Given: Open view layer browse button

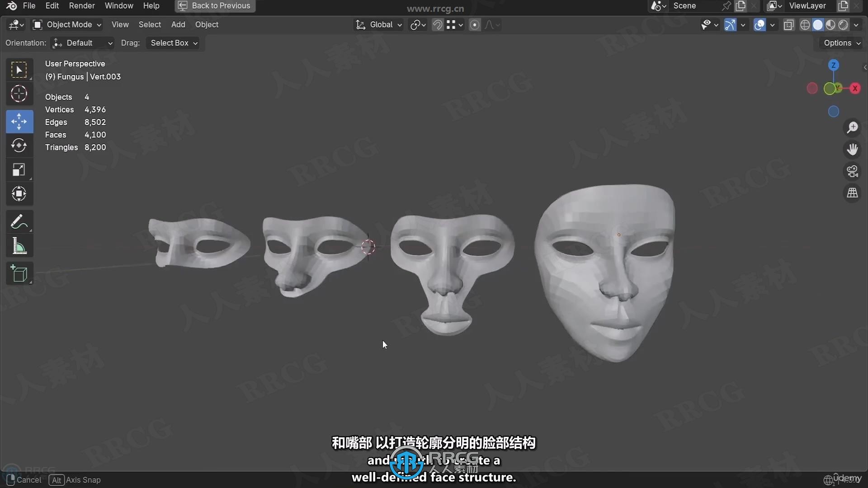Looking at the screenshot, I should 774,6.
